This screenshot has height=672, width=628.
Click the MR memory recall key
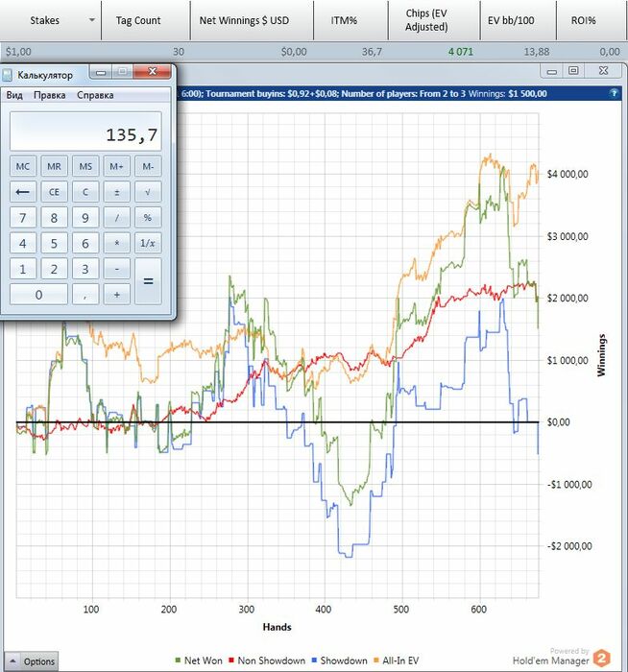tap(54, 166)
